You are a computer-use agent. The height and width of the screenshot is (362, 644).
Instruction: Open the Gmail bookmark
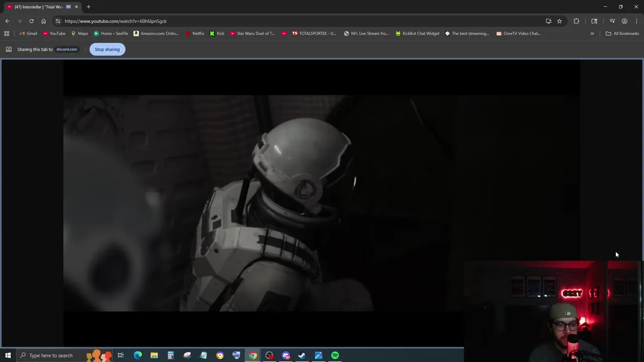28,34
